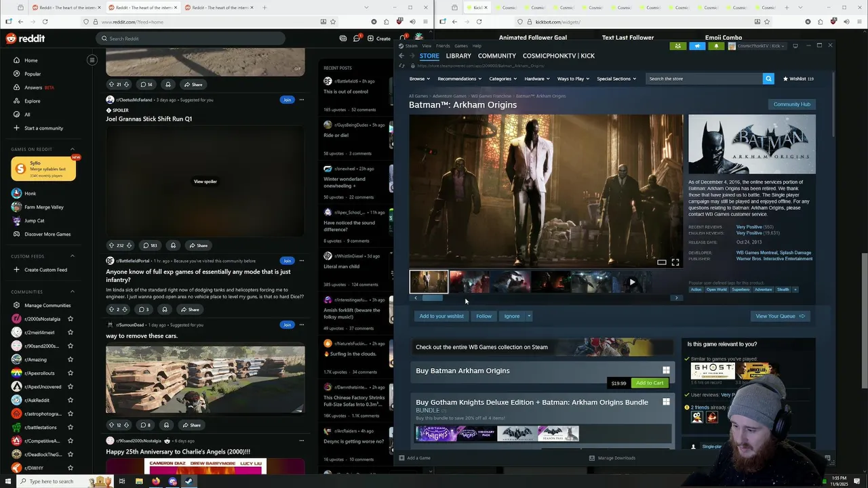Image resolution: width=868 pixels, height=488 pixels.
Task: Open the Reddit advertise icon in header
Action: click(343, 39)
